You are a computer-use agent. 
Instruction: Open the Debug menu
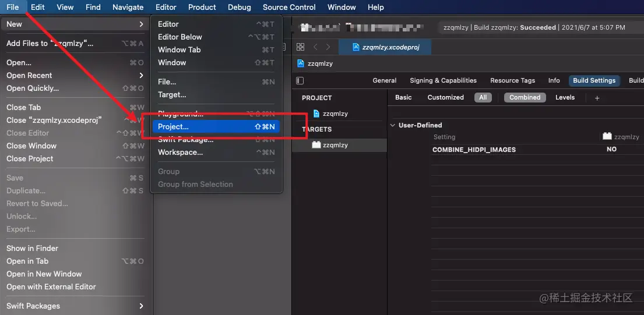[240, 7]
